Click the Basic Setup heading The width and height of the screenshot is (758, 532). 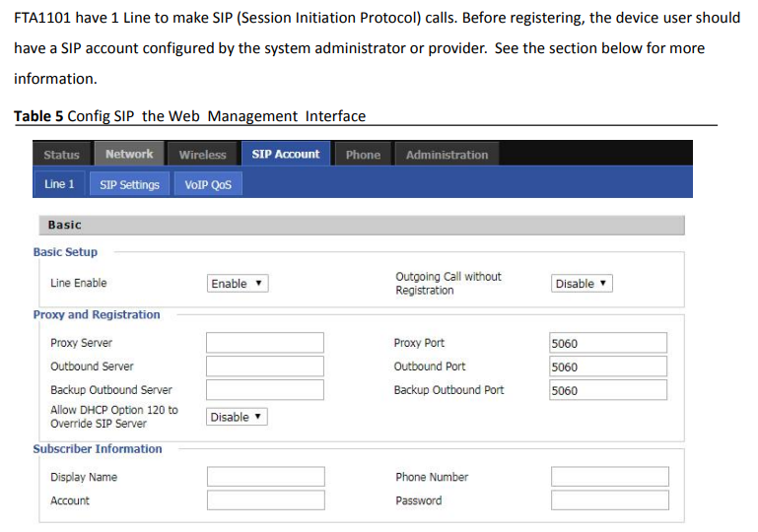point(65,252)
